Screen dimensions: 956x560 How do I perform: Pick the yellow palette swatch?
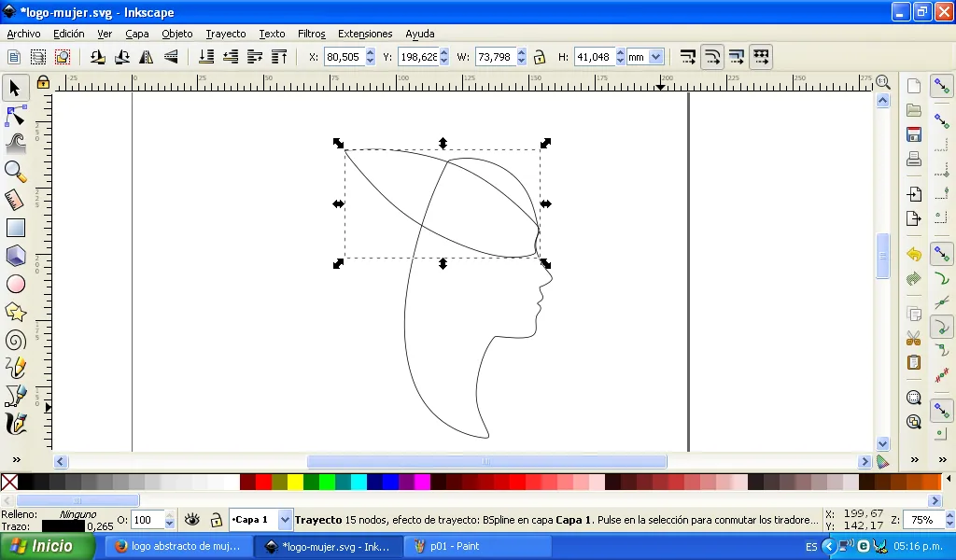(295, 482)
